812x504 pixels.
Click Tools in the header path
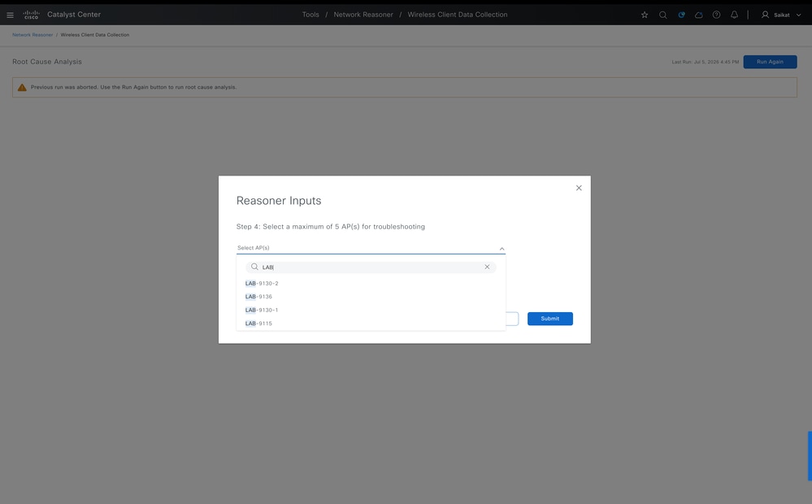310,15
